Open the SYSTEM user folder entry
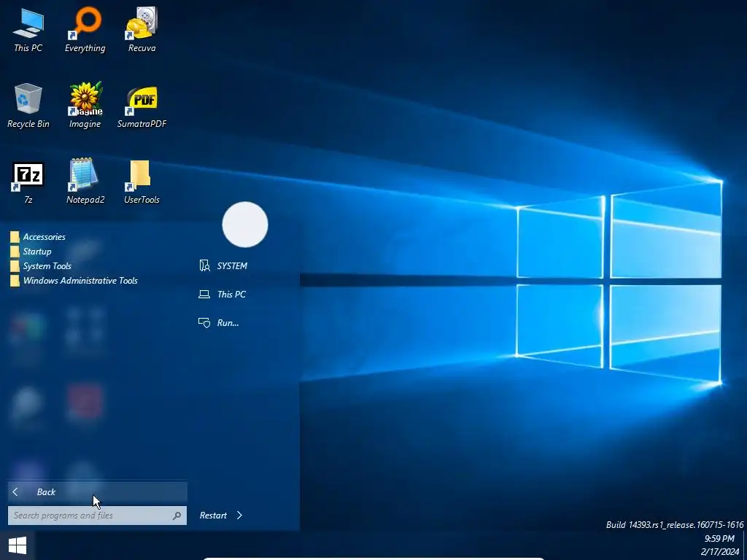Screen dimensions: 747x560 click(x=223, y=265)
